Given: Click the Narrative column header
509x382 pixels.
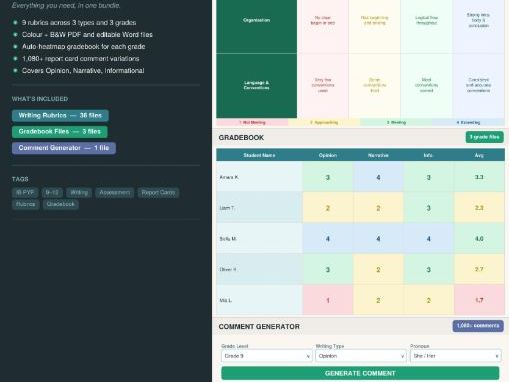Looking at the screenshot, I should 378,155.
